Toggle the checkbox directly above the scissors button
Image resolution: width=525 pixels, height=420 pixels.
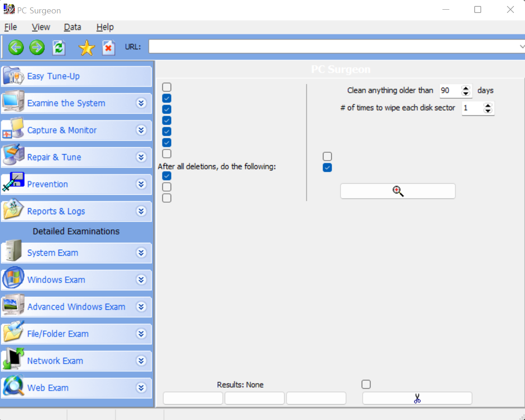366,384
